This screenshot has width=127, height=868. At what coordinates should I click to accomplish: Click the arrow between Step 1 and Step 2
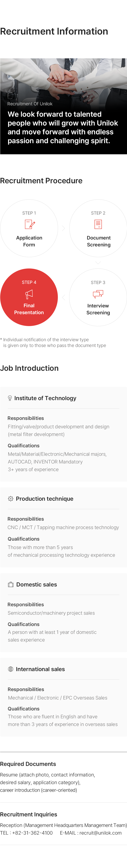coord(63,228)
